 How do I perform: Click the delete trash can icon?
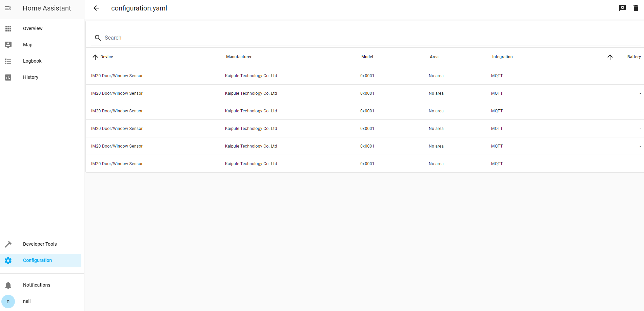click(x=636, y=8)
